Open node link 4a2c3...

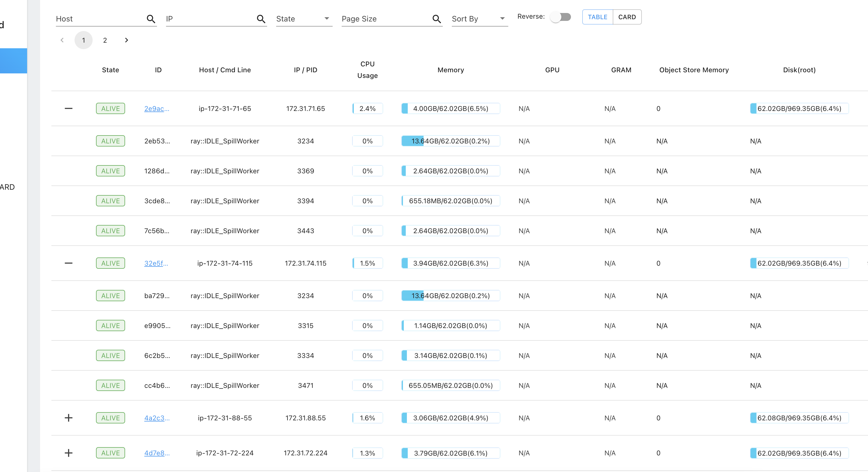pos(157,418)
